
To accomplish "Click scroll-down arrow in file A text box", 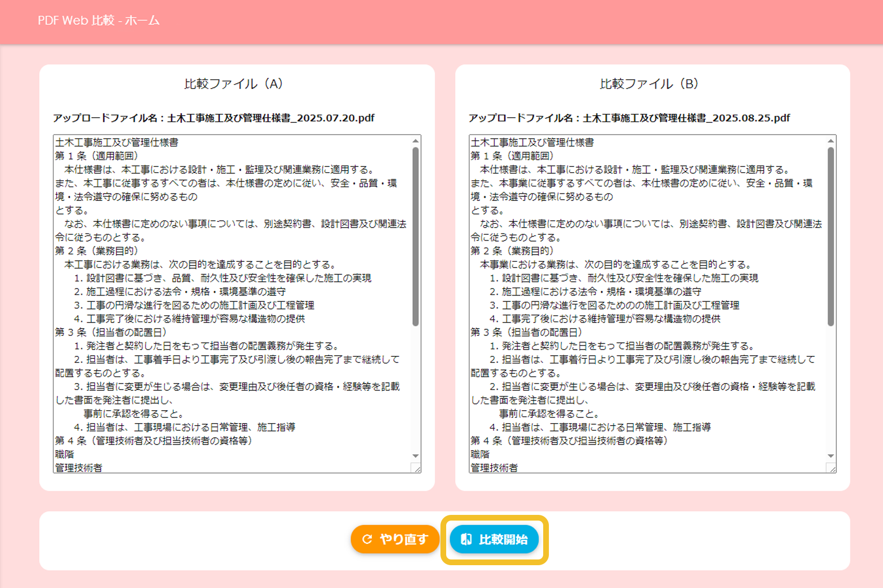I will pyautogui.click(x=416, y=456).
